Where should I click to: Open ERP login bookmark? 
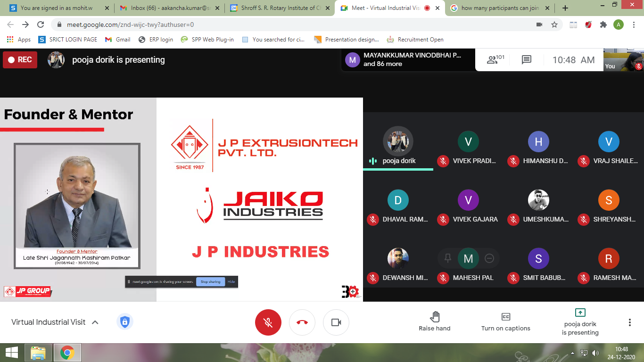coord(156,40)
